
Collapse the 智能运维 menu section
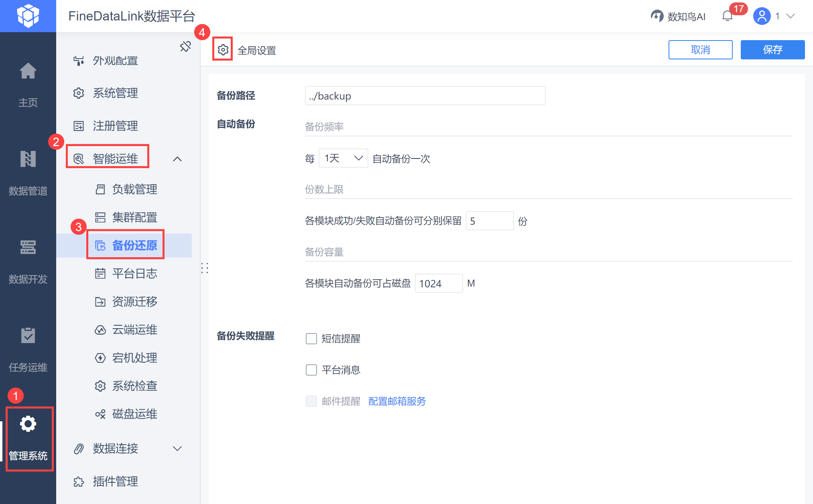[177, 159]
